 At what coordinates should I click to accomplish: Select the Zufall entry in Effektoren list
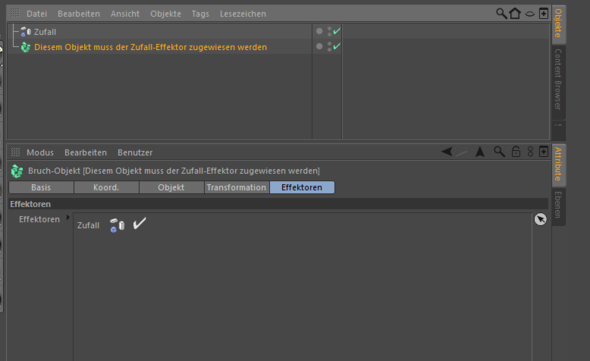tap(88, 225)
